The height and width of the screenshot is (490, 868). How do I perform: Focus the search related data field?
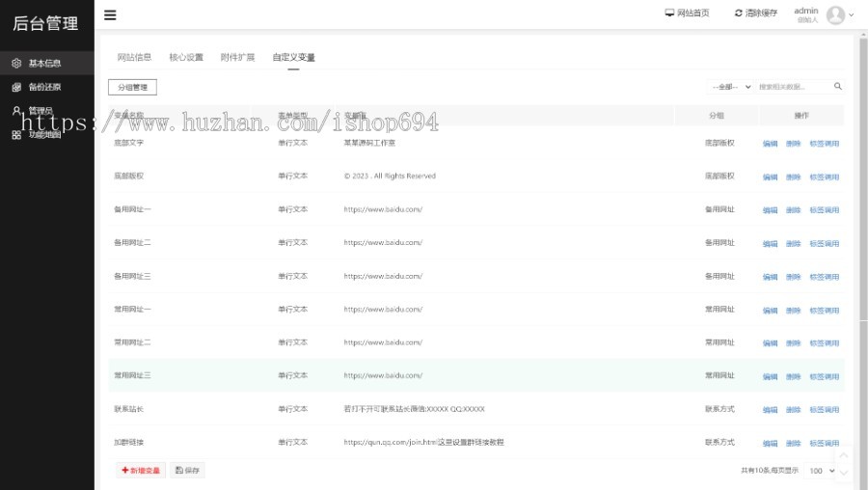795,87
